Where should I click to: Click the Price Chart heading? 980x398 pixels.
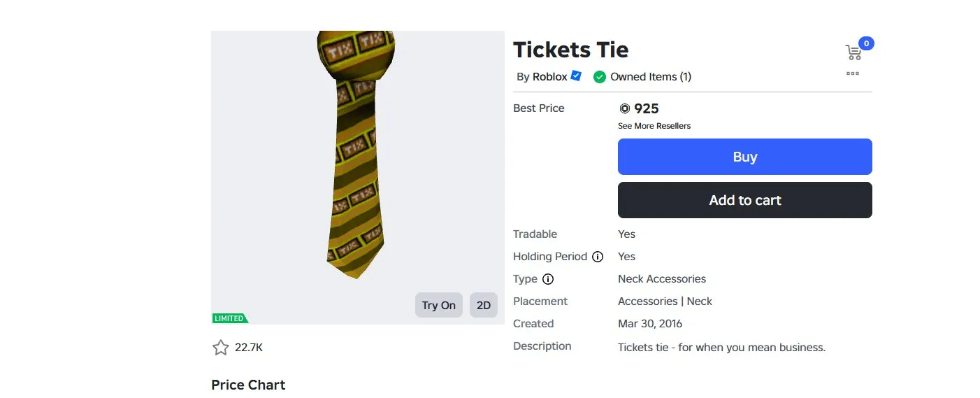[x=248, y=385]
